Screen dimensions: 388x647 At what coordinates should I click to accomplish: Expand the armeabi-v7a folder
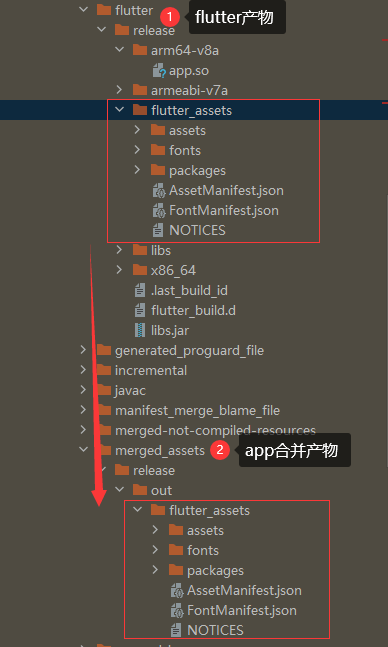tap(119, 90)
